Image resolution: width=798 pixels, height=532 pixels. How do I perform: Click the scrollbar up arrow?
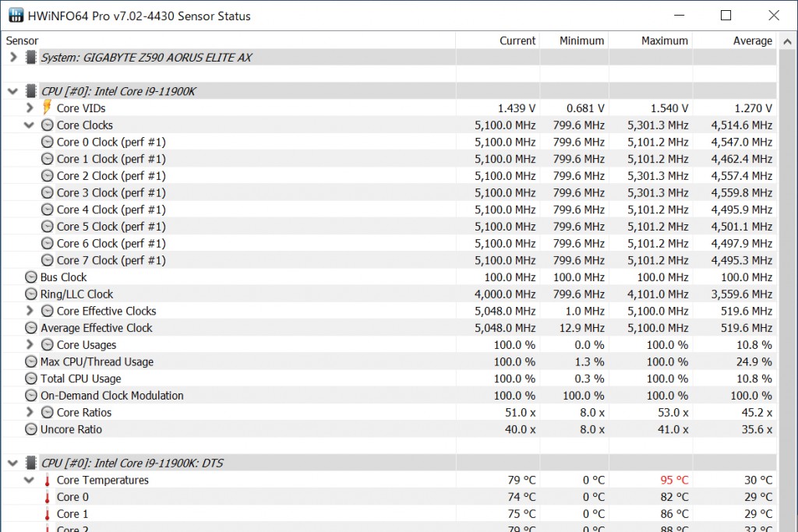tap(787, 42)
